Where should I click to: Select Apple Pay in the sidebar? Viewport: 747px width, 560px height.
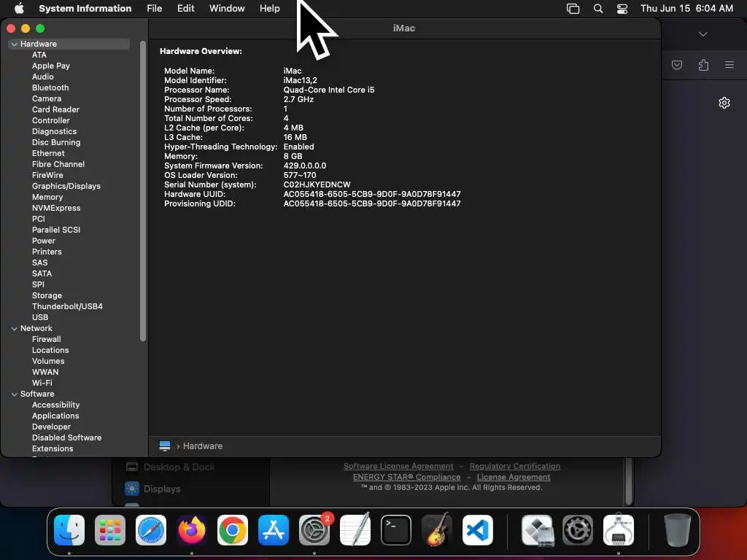(51, 66)
